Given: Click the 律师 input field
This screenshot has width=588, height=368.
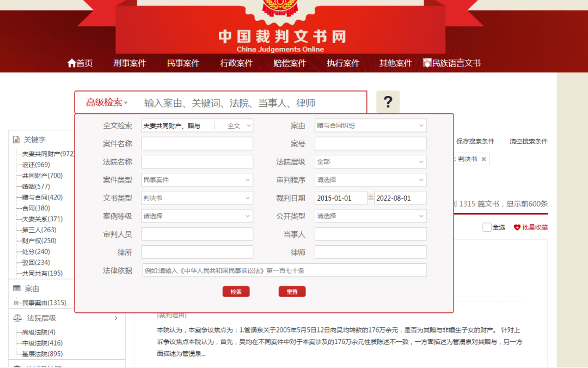Looking at the screenshot, I should point(371,252).
